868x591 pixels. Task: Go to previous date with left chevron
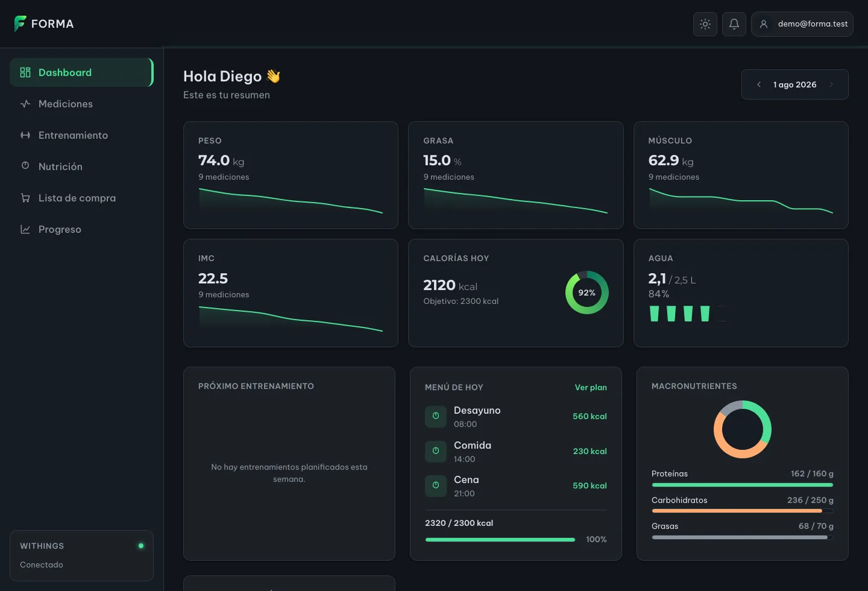(x=759, y=84)
